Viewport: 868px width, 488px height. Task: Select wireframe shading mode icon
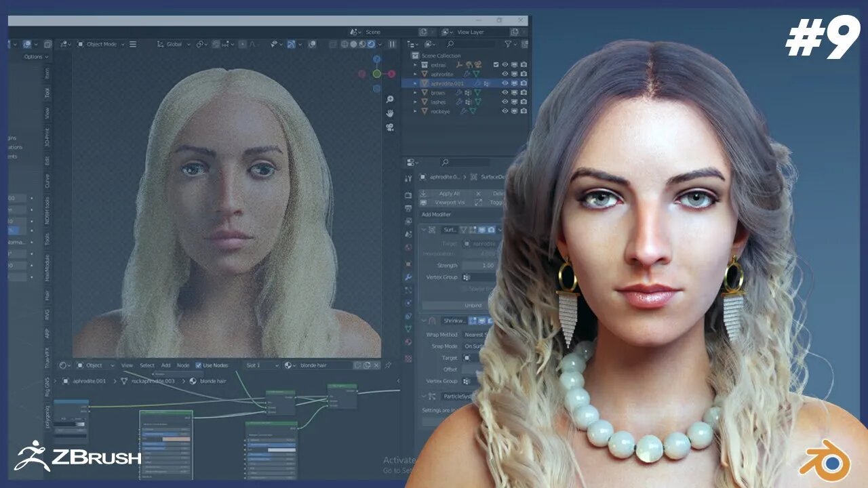pos(344,44)
